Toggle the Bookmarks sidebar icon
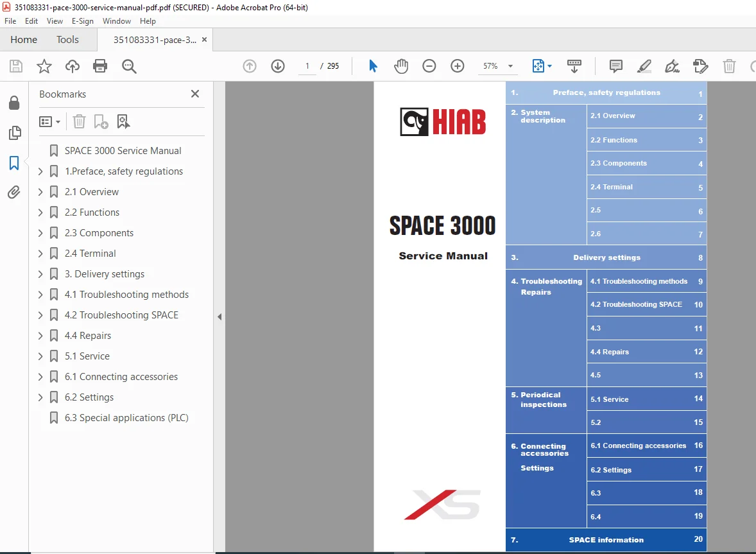756x554 pixels. [14, 162]
